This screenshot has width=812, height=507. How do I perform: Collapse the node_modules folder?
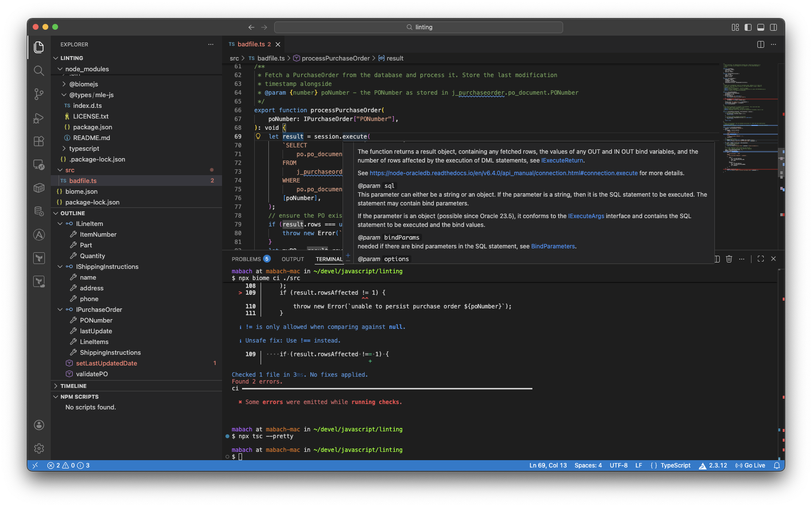[61, 69]
